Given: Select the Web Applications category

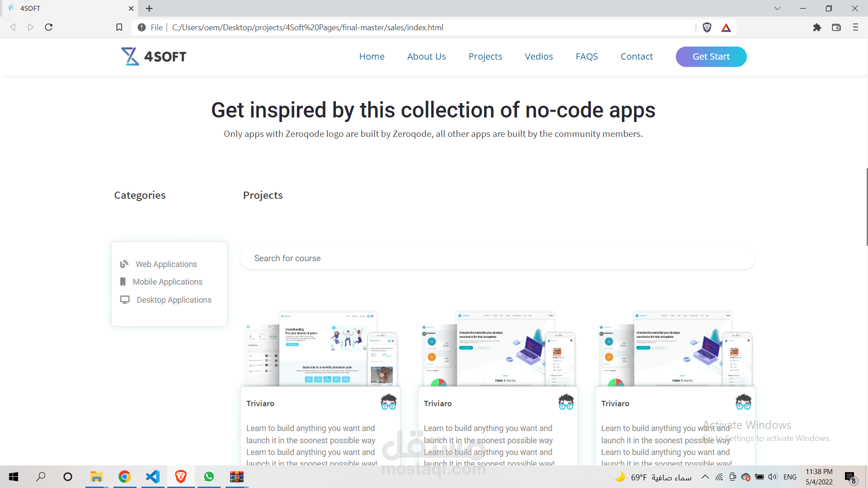Looking at the screenshot, I should click(x=166, y=264).
